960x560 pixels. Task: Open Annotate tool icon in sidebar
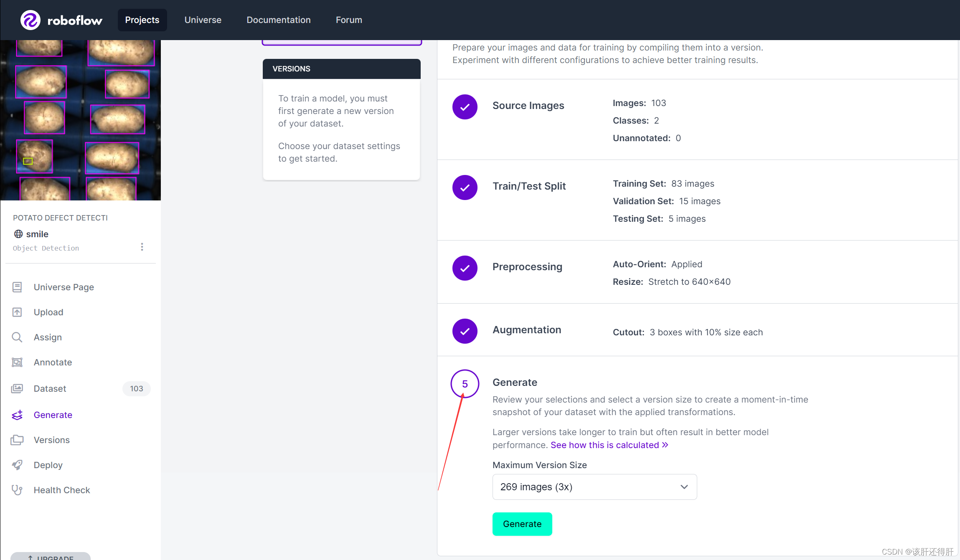pyautogui.click(x=17, y=362)
